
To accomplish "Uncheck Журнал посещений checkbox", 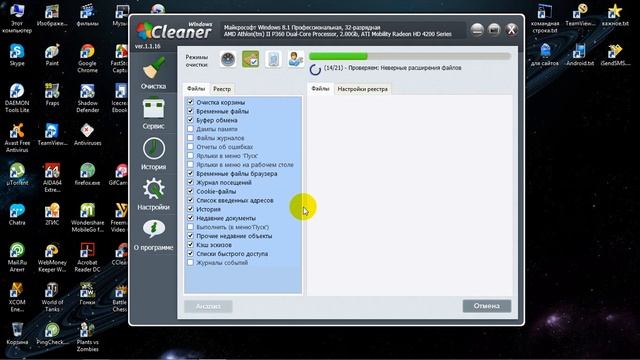I will pyautogui.click(x=191, y=182).
